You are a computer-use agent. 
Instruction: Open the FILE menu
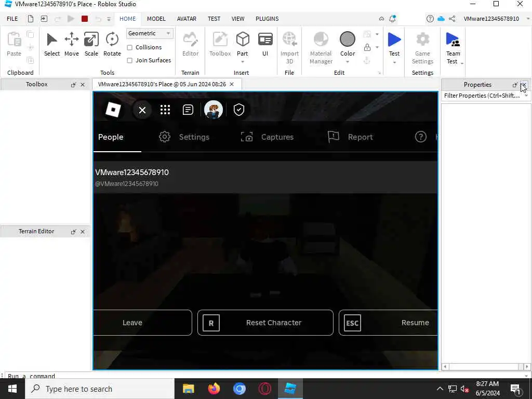pos(12,19)
